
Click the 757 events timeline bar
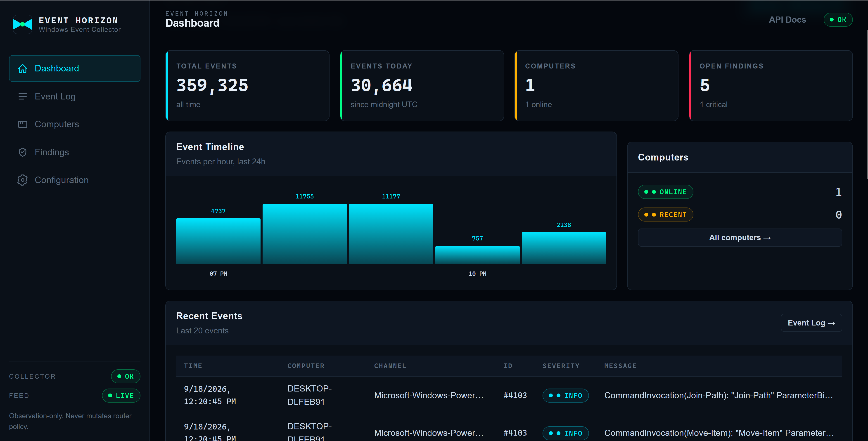pyautogui.click(x=477, y=255)
